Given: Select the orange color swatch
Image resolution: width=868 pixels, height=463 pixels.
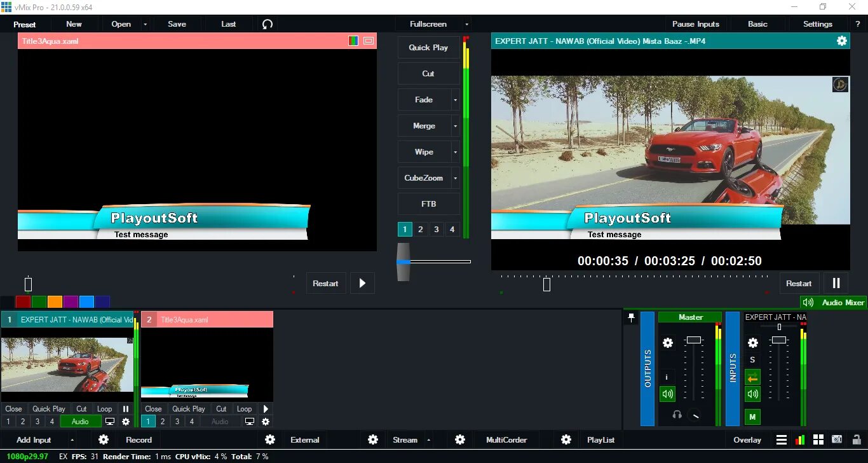Looking at the screenshot, I should coord(55,302).
